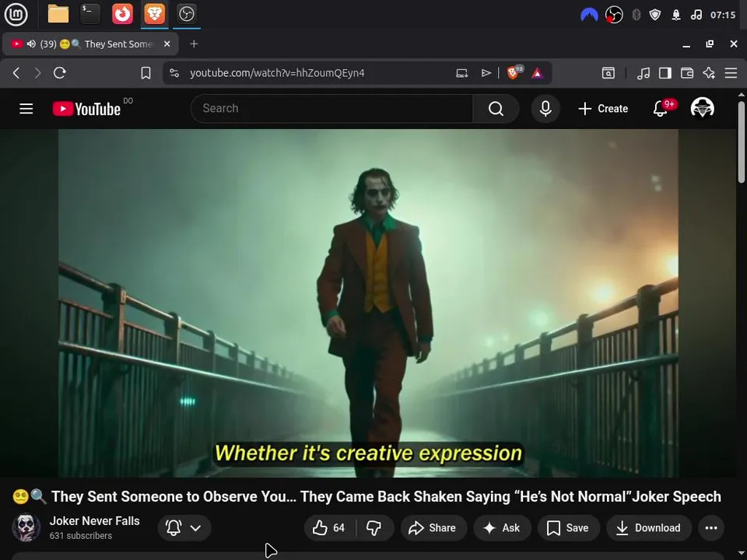The width and height of the screenshot is (747, 560).
Task: View site settings icon in the address bar
Action: click(x=174, y=73)
